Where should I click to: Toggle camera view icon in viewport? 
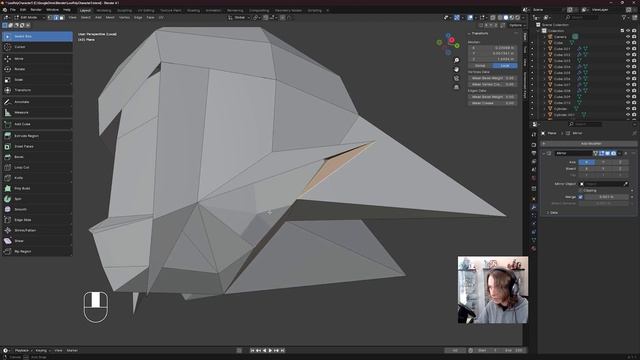click(456, 78)
